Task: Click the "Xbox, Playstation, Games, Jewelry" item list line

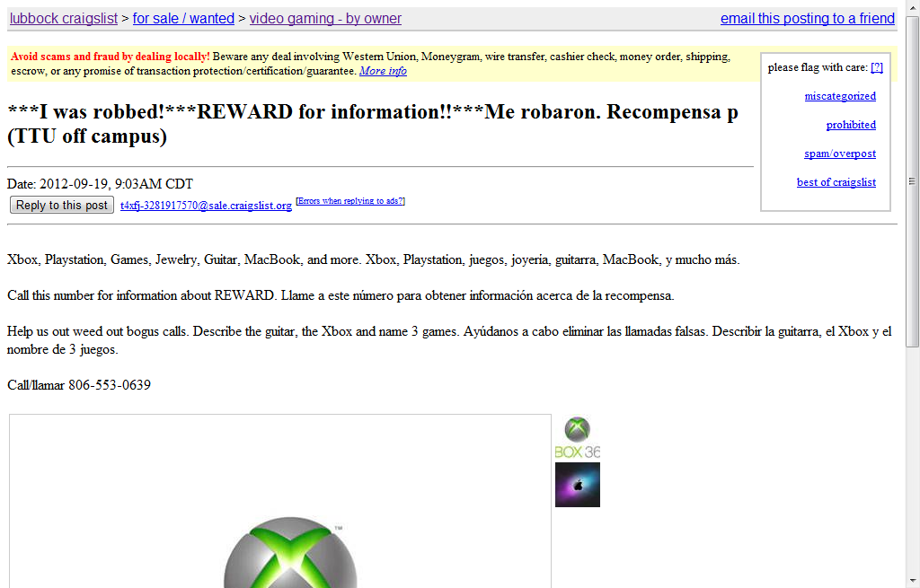Action: (x=374, y=259)
